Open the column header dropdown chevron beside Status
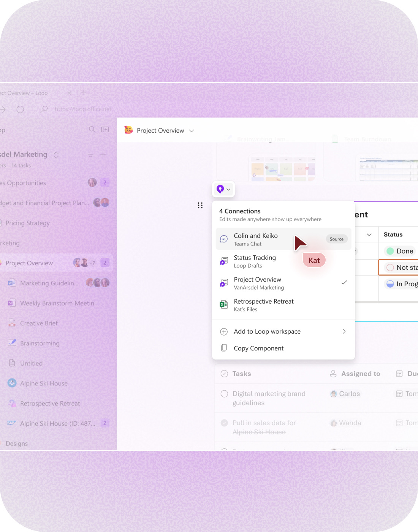This screenshot has width=418, height=532. click(x=369, y=235)
